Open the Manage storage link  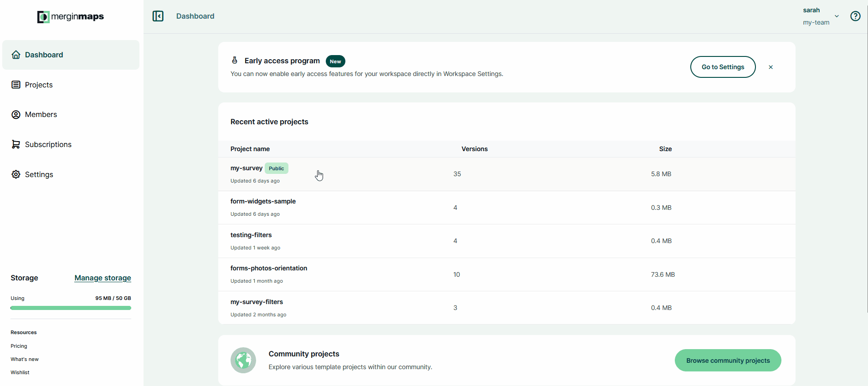tap(103, 278)
